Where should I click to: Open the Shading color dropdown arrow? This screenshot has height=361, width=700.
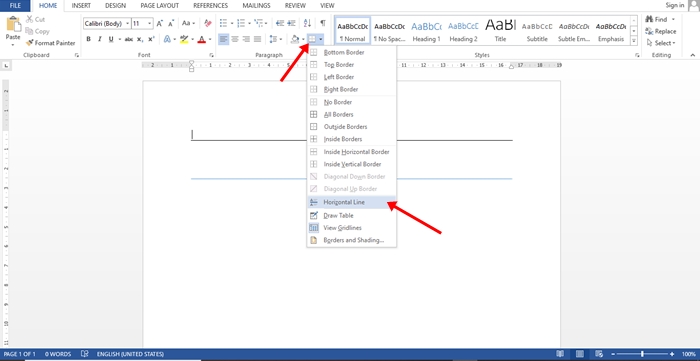(x=303, y=39)
